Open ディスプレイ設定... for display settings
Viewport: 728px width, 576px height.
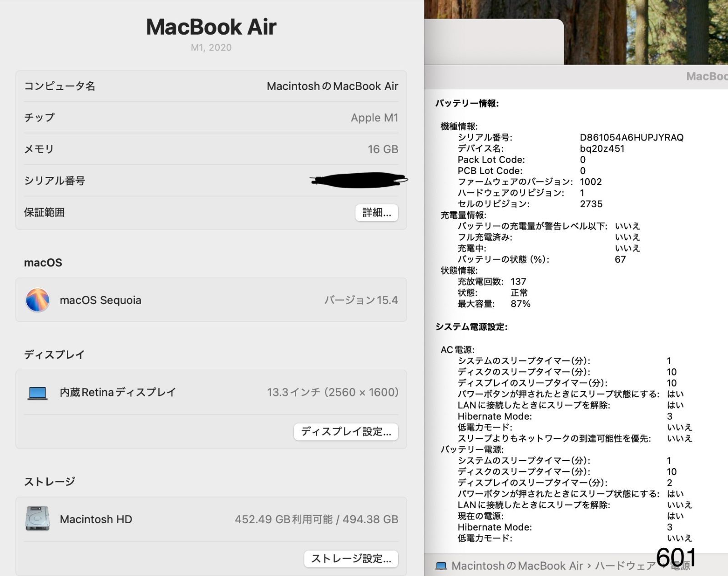[x=346, y=432]
